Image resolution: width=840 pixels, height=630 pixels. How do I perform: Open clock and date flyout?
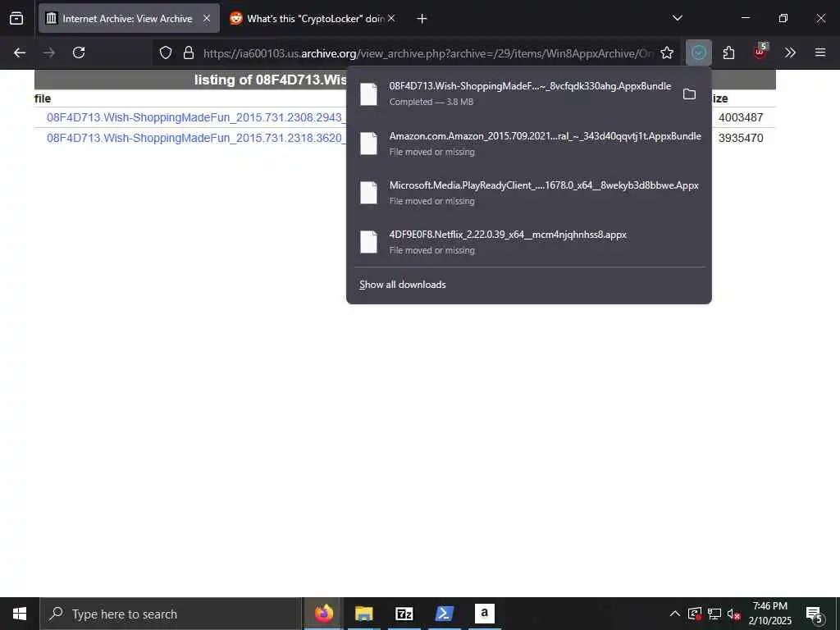point(769,614)
